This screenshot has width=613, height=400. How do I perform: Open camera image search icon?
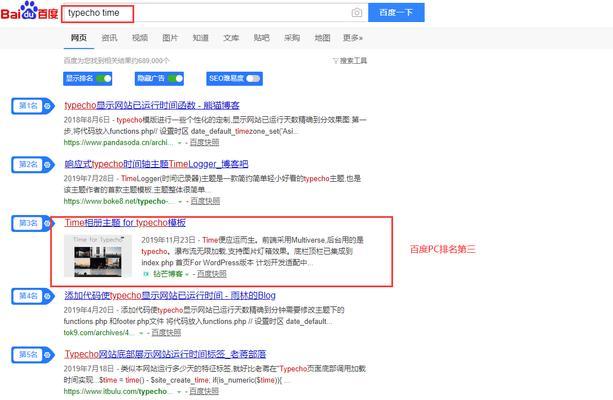point(357,13)
